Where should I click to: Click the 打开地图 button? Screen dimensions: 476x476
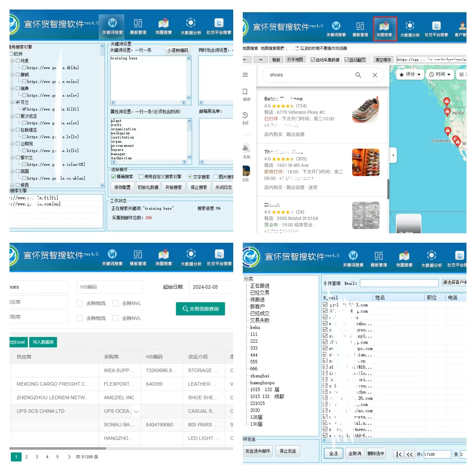(x=295, y=60)
